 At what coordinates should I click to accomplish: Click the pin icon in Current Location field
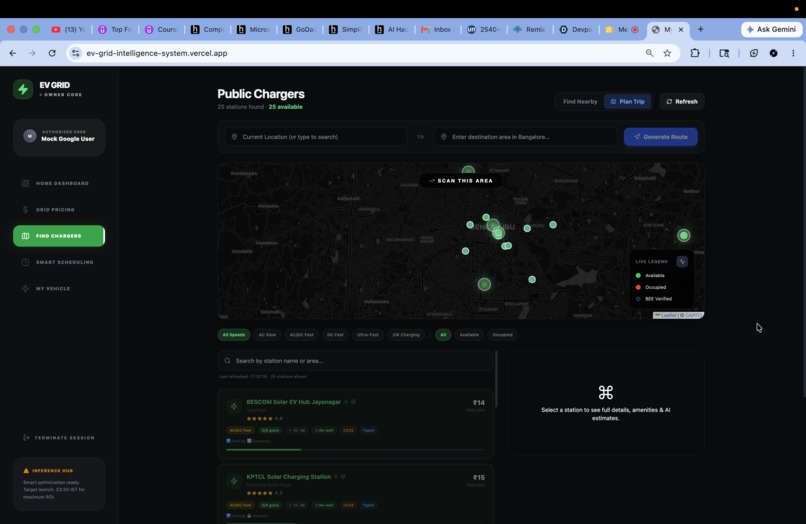pos(234,137)
